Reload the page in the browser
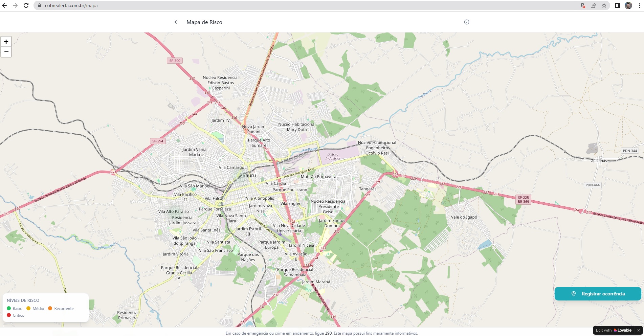The image size is (644, 336). pos(26,5)
